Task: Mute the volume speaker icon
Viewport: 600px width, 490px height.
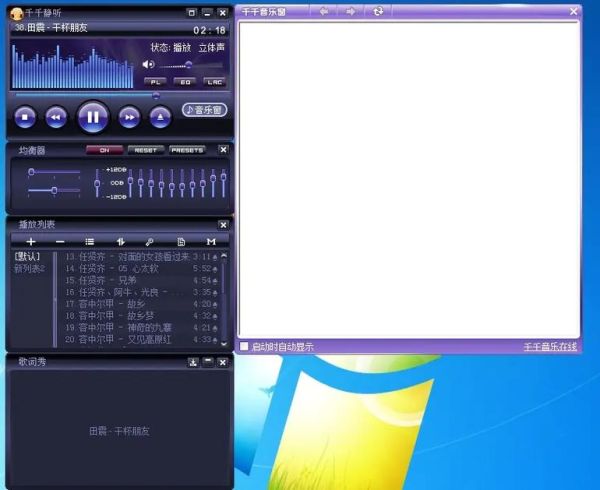Action: [149, 64]
